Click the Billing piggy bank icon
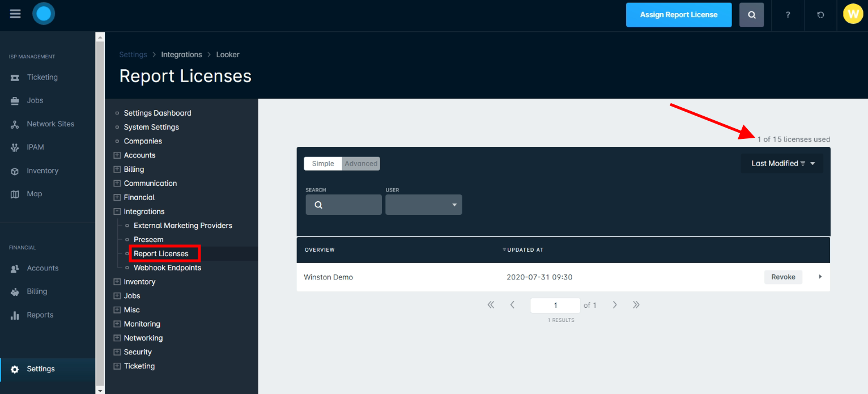This screenshot has height=394, width=868. click(x=15, y=291)
